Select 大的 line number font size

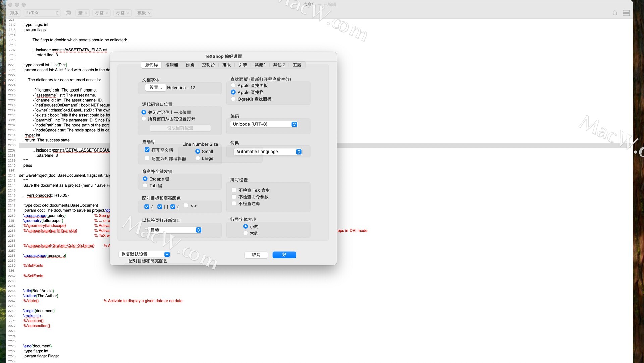(x=246, y=233)
